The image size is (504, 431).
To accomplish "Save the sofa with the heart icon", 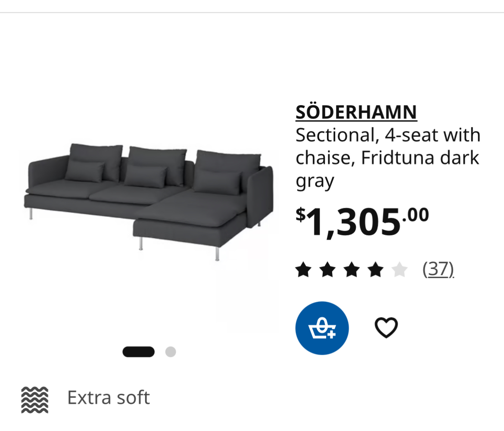I will [x=386, y=328].
